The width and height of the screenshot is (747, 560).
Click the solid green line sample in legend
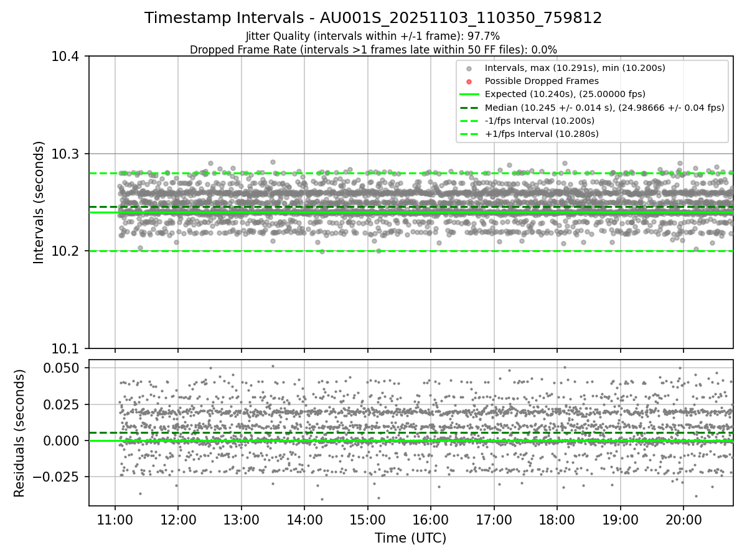(x=469, y=95)
